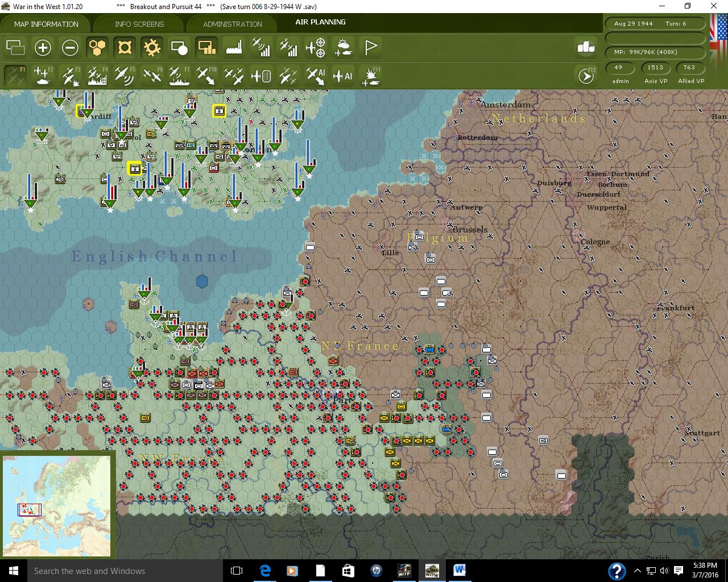728x582 pixels.
Task: Select the F2 ground support air mission
Action: coord(43,76)
